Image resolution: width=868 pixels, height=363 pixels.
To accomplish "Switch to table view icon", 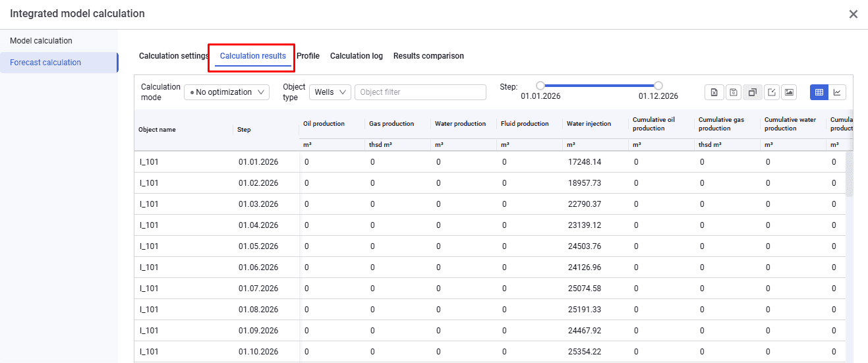I will click(819, 92).
